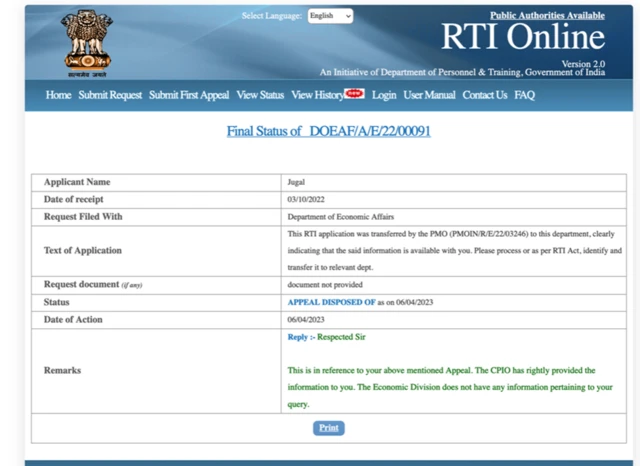Click the Login menu item
Screen dimensions: 640x466
click(x=384, y=95)
